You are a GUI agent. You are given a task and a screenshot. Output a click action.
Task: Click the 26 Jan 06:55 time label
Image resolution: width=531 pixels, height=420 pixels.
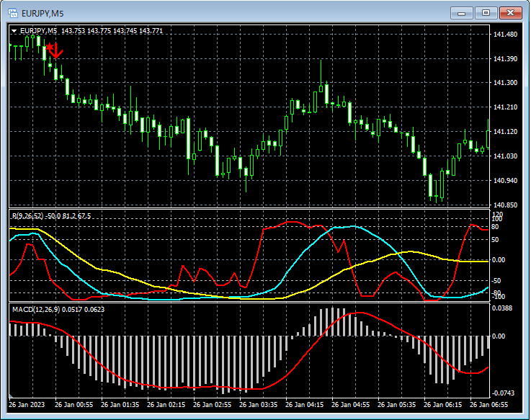click(x=488, y=405)
